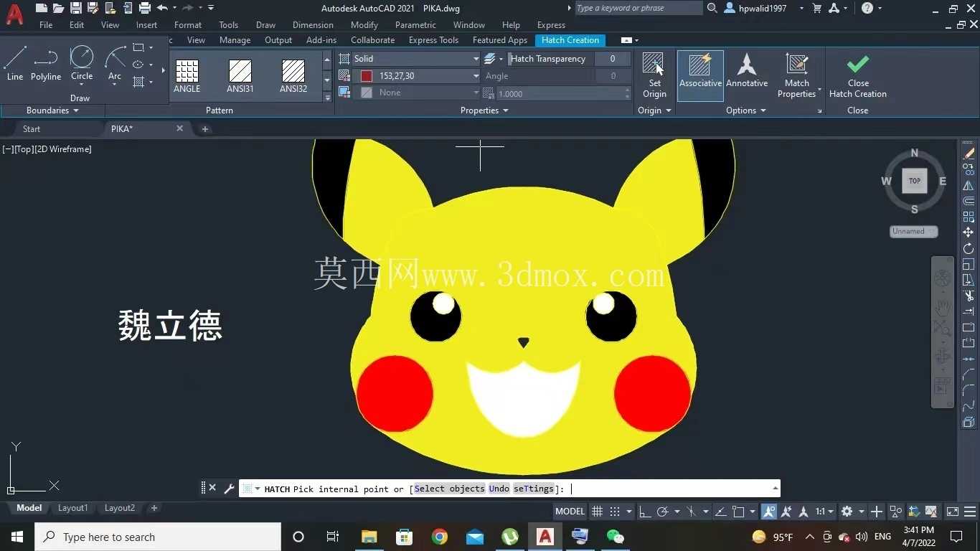Toggle the drawing grid display in status bar
Screen dimensions: 980x551
point(597,512)
